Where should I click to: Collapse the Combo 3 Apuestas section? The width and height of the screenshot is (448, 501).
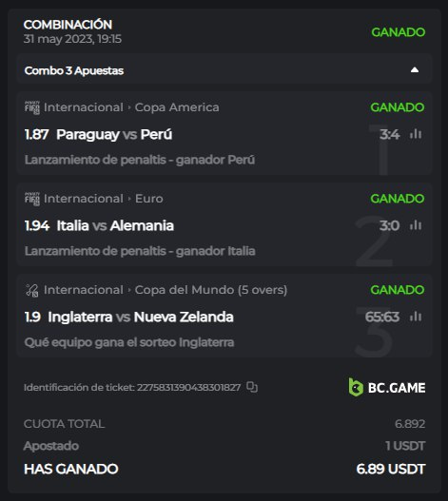pyautogui.click(x=415, y=70)
